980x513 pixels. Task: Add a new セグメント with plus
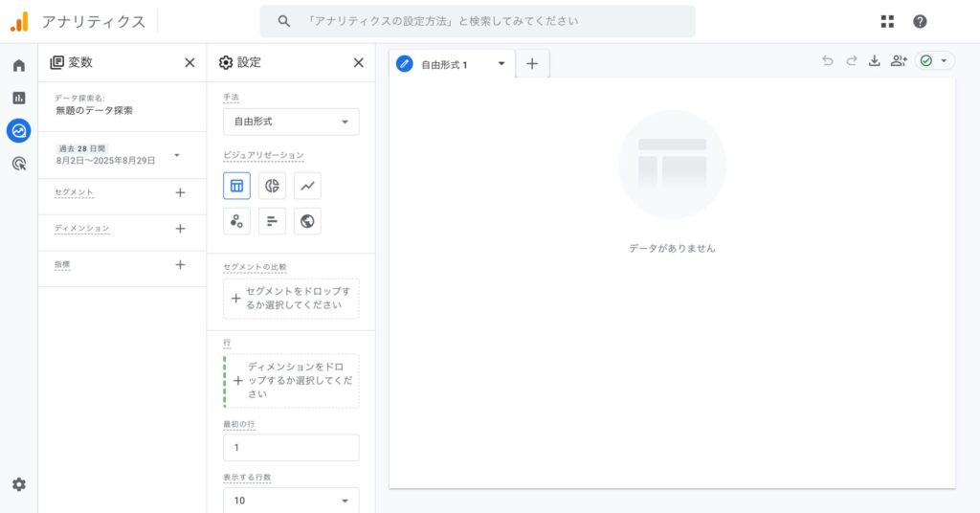pyautogui.click(x=180, y=192)
